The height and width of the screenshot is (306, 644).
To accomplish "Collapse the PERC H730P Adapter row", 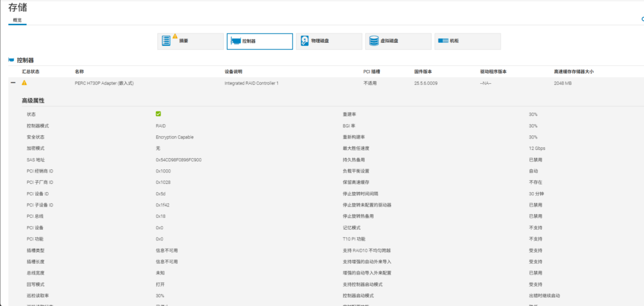I will (13, 83).
